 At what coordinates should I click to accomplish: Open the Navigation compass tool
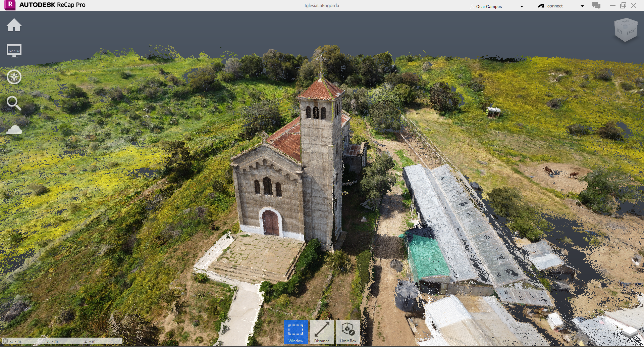14,77
